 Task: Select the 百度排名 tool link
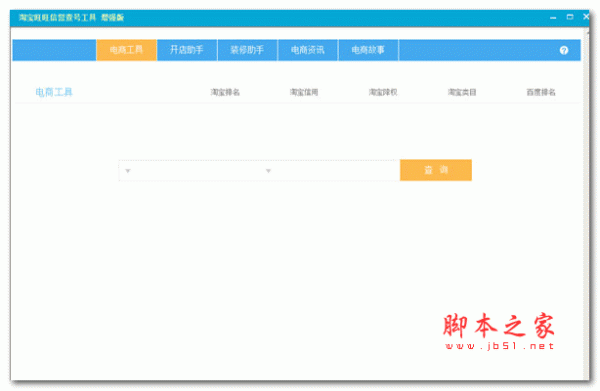[x=541, y=92]
